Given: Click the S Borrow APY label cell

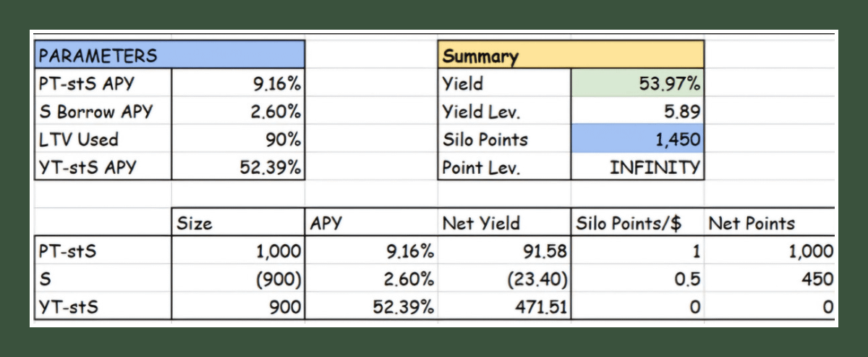Looking at the screenshot, I should (101, 112).
